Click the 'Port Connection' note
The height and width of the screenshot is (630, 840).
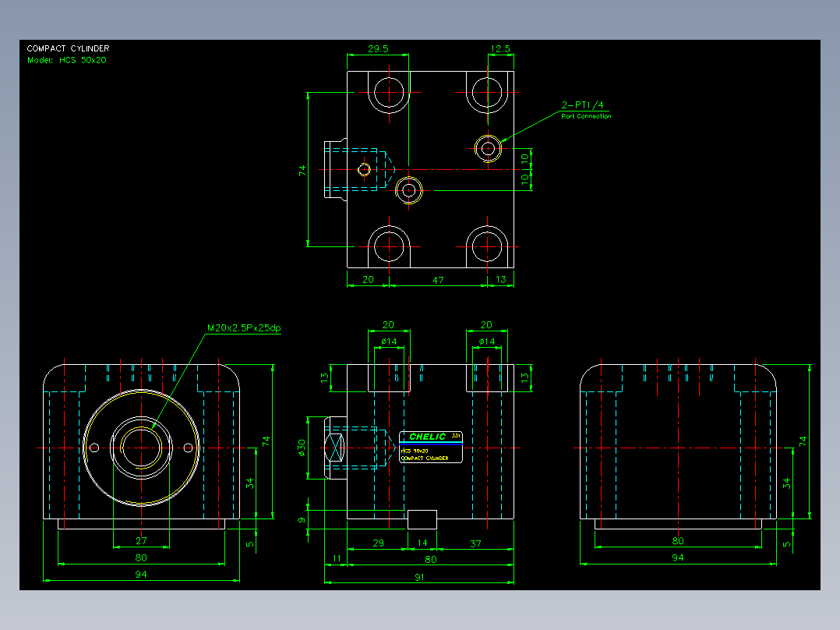(x=586, y=116)
